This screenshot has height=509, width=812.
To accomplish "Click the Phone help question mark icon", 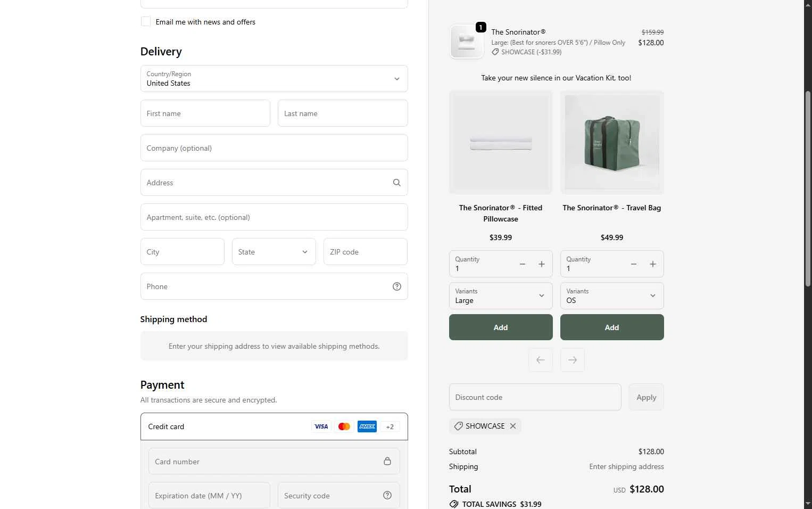I will (397, 286).
